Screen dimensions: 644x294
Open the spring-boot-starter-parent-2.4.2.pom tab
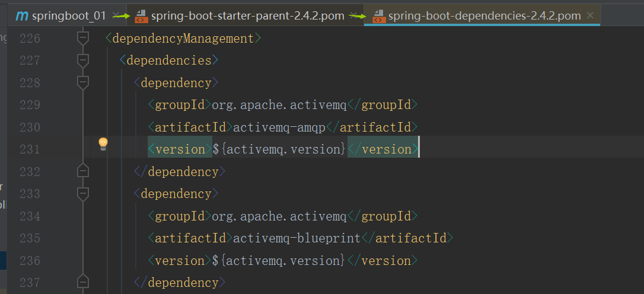coord(245,16)
